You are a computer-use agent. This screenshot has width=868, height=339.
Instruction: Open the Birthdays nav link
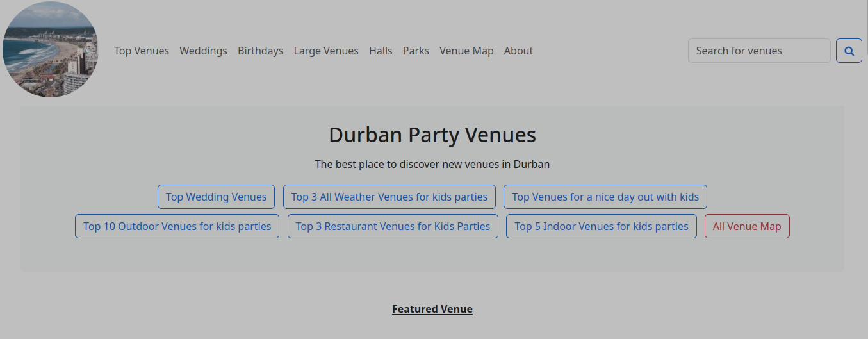point(260,51)
